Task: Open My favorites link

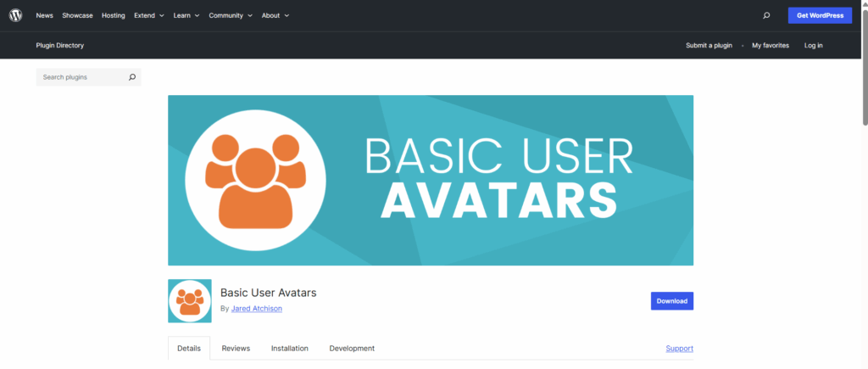Action: coord(771,46)
